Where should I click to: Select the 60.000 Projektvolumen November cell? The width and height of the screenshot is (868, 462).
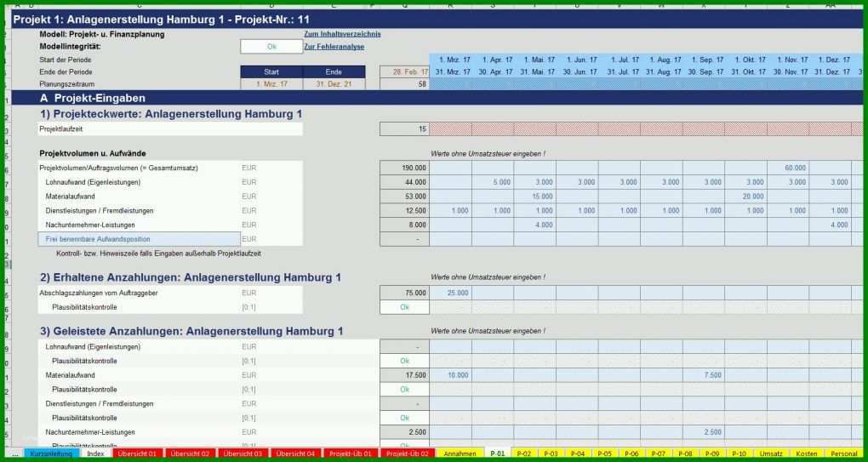(788, 168)
